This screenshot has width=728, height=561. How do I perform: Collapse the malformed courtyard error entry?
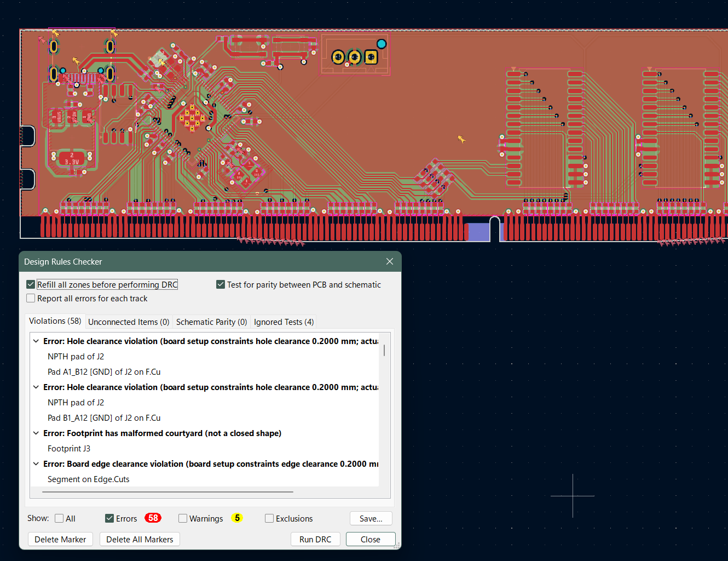point(36,433)
